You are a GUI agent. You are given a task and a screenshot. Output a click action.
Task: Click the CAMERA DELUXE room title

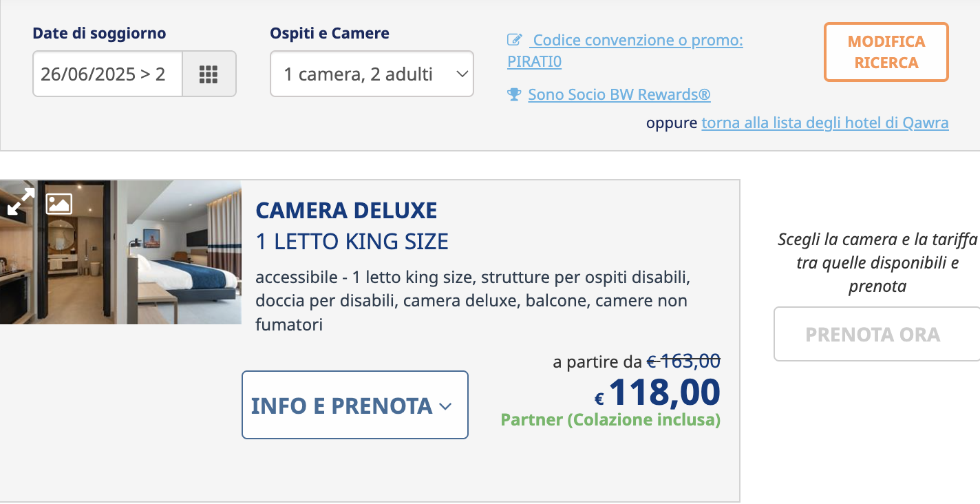[346, 210]
